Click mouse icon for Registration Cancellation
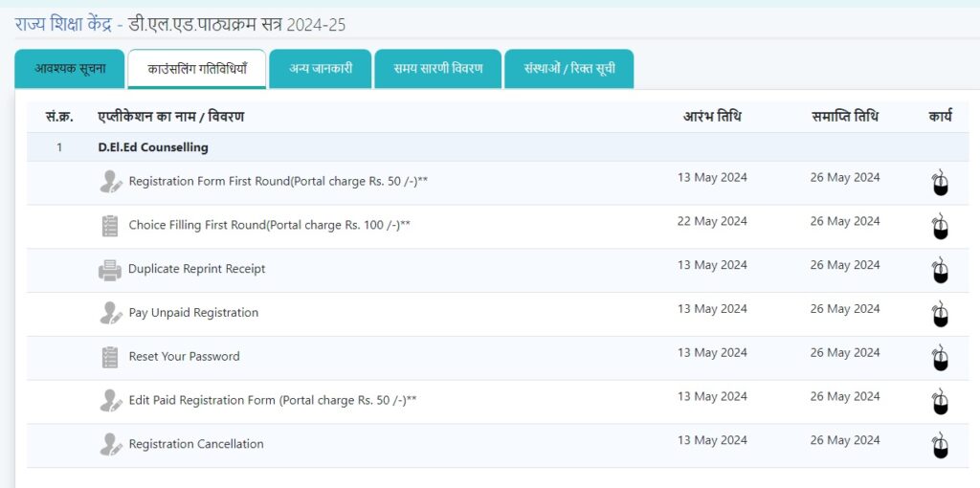 pos(940,446)
